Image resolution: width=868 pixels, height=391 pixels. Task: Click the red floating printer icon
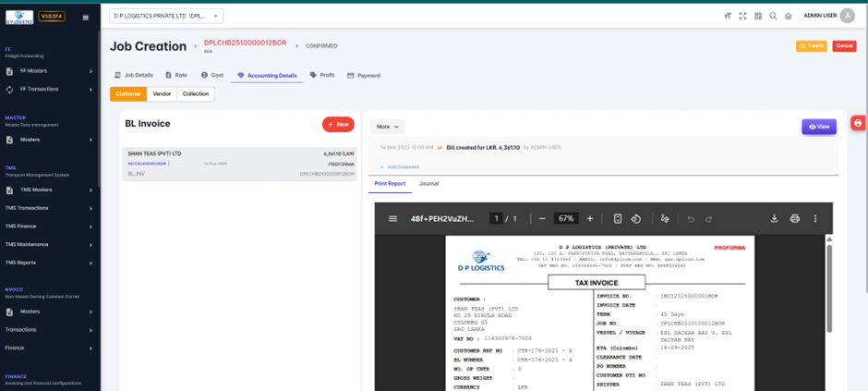click(858, 123)
